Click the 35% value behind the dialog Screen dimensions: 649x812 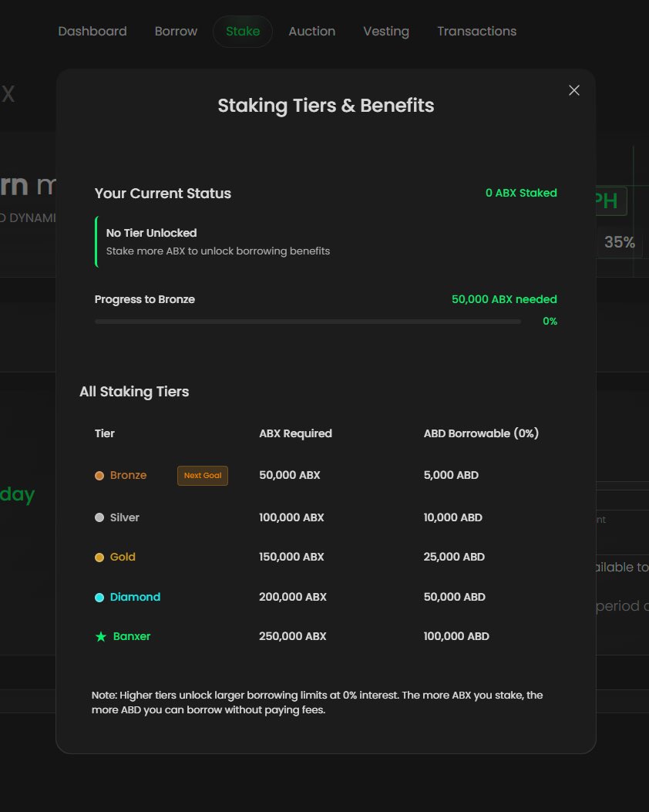(620, 242)
